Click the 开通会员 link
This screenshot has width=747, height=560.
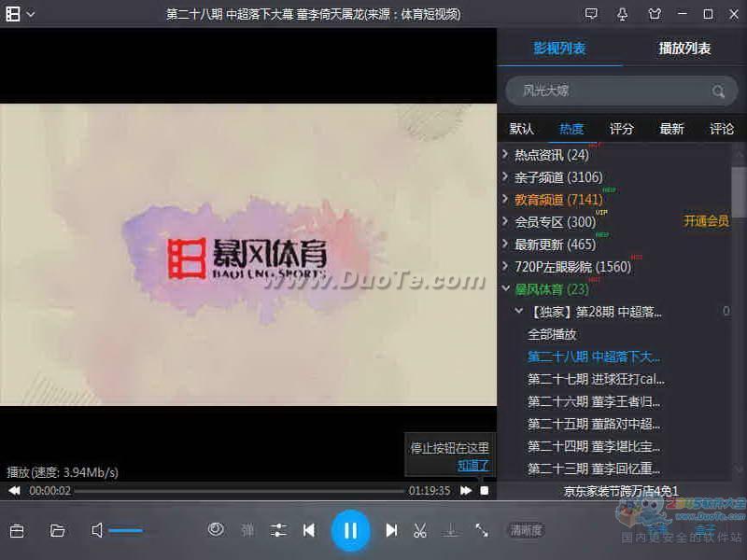pos(706,221)
